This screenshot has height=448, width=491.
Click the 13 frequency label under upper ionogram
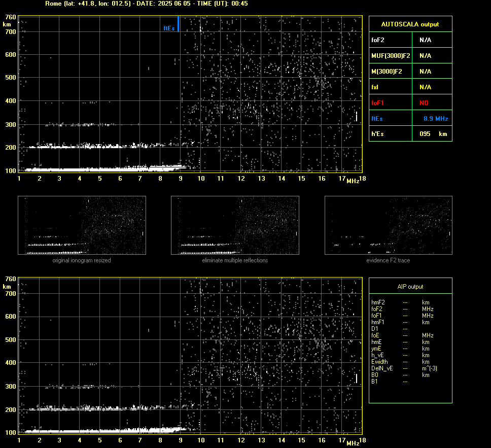(261, 179)
